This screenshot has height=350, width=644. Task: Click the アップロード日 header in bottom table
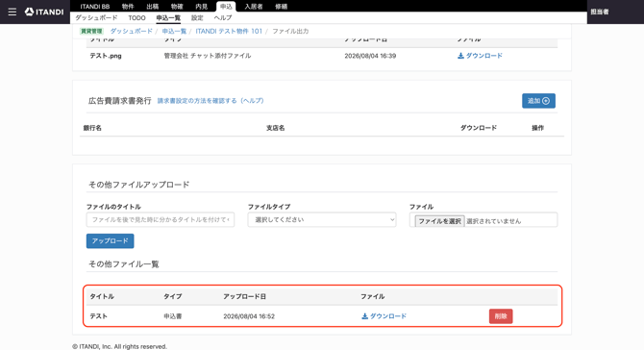[x=244, y=296]
